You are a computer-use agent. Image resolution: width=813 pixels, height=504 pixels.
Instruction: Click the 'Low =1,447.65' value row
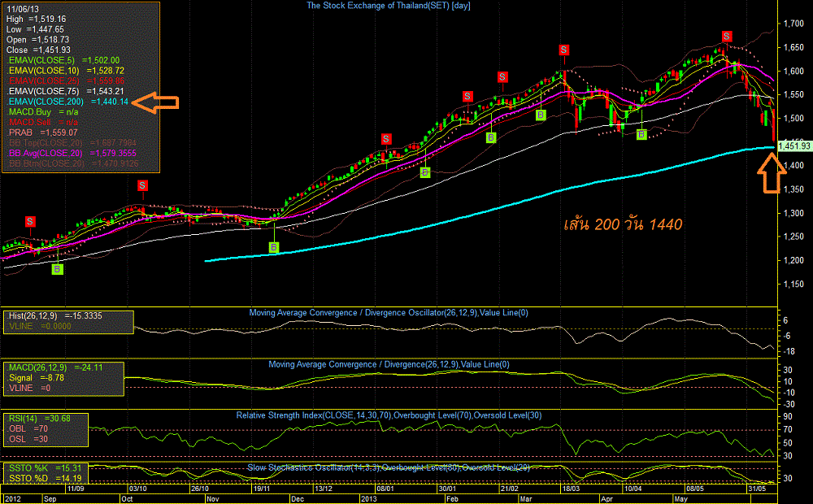pyautogui.click(x=35, y=29)
